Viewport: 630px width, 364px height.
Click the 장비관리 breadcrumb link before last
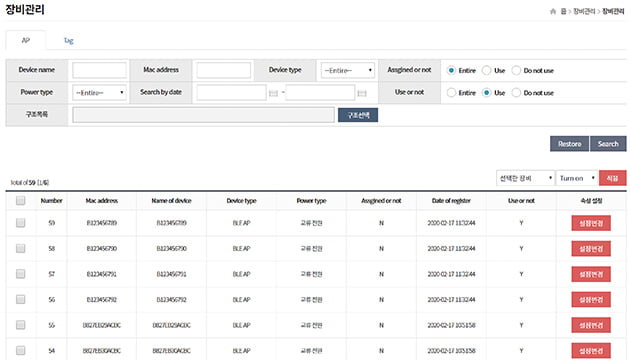pos(584,12)
